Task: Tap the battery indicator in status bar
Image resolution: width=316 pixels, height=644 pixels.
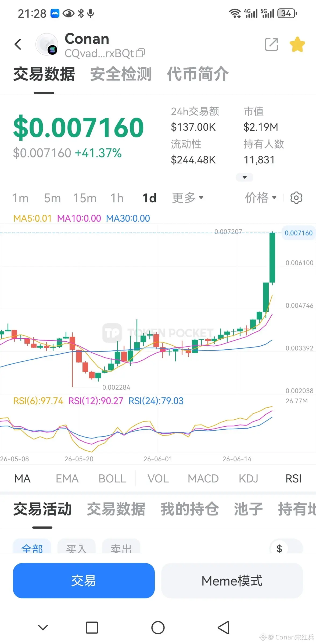Action: pyautogui.click(x=287, y=13)
